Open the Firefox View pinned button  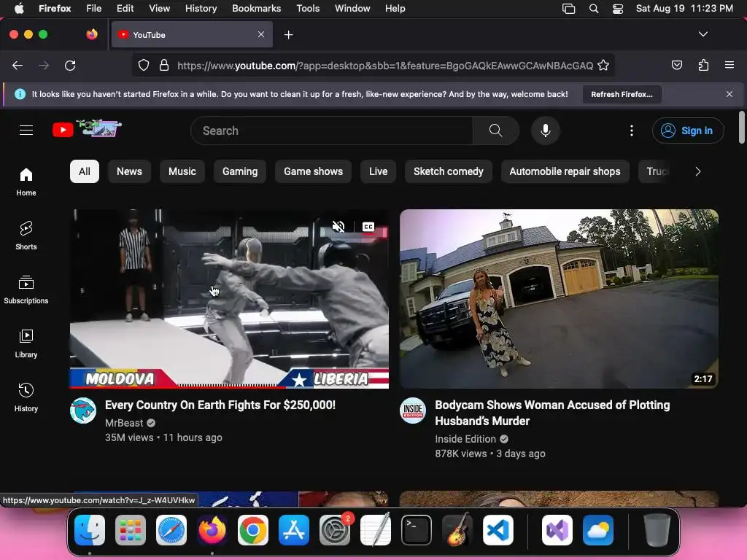click(92, 34)
